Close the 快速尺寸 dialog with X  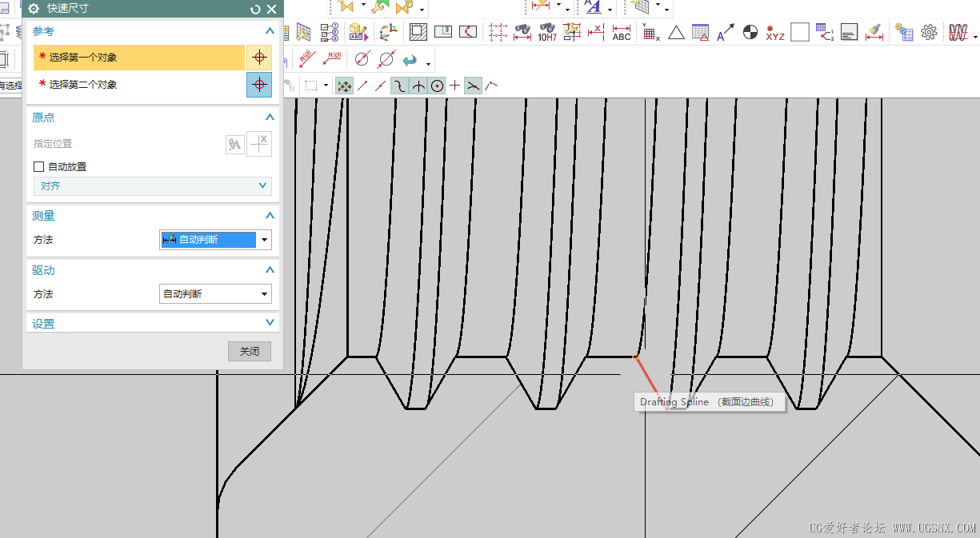(x=272, y=9)
